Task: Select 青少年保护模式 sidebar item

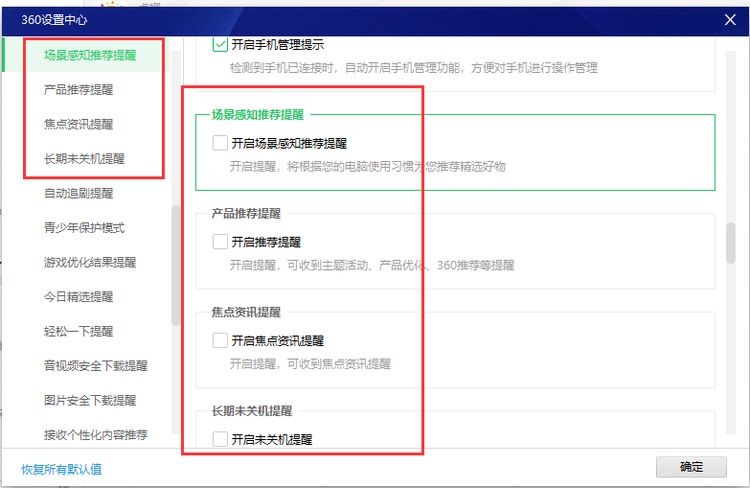Action: click(84, 228)
